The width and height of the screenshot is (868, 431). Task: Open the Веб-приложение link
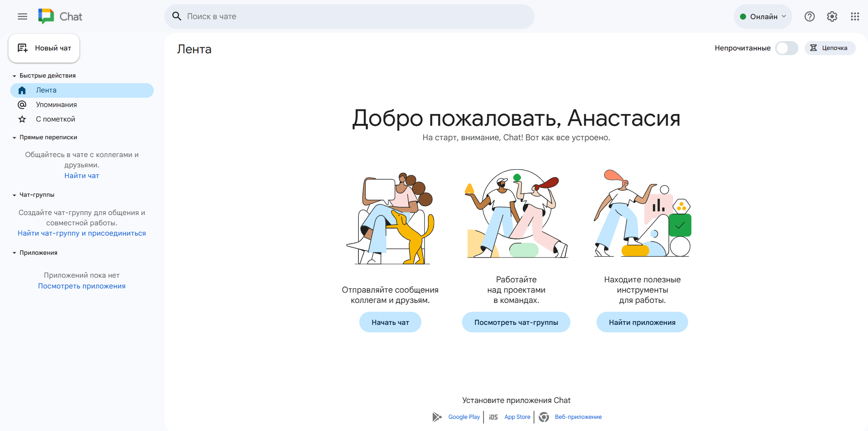[578, 417]
